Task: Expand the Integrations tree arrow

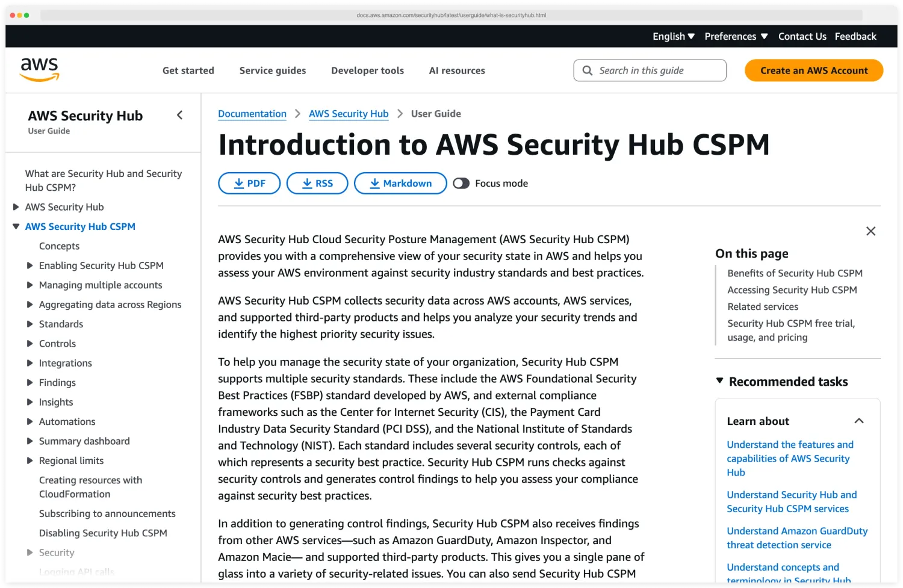Action: coord(30,363)
